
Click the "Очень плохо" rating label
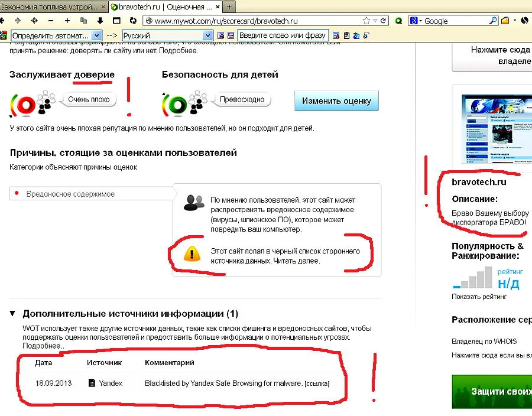(89, 99)
